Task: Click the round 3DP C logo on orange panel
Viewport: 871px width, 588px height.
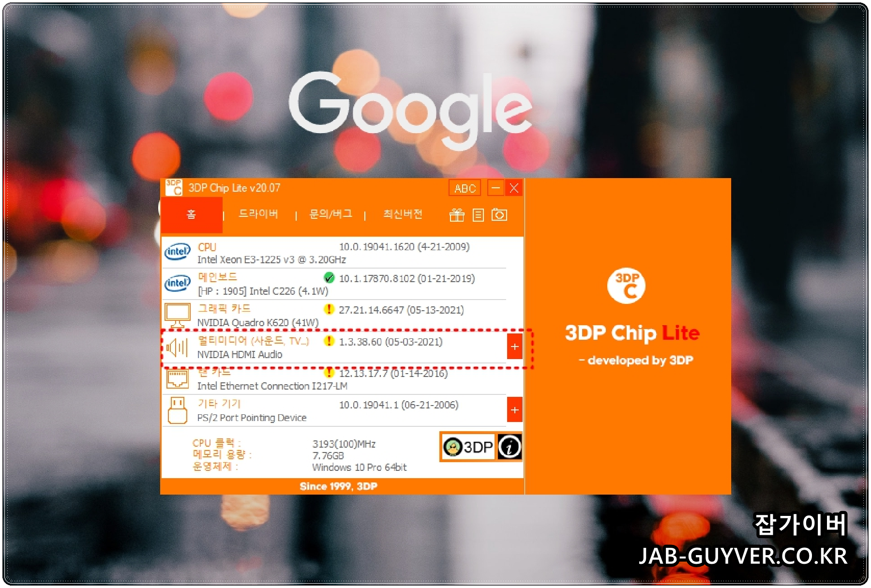Action: click(x=627, y=286)
